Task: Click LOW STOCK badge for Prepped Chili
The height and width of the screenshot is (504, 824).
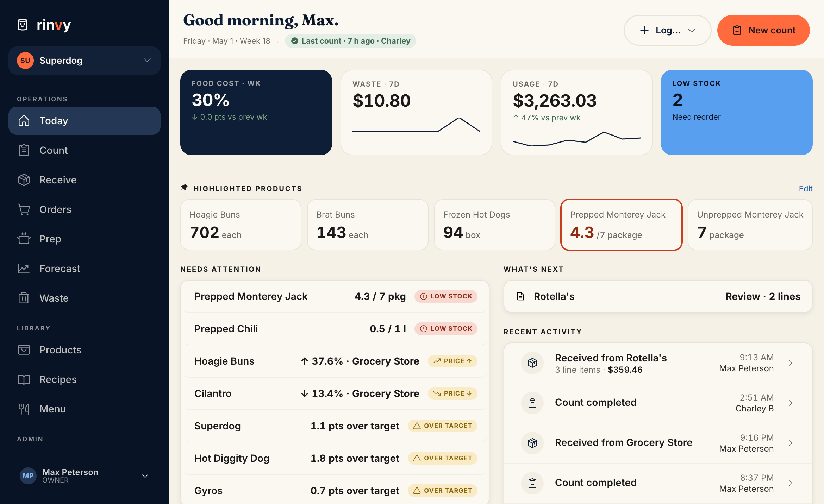Action: pyautogui.click(x=446, y=329)
